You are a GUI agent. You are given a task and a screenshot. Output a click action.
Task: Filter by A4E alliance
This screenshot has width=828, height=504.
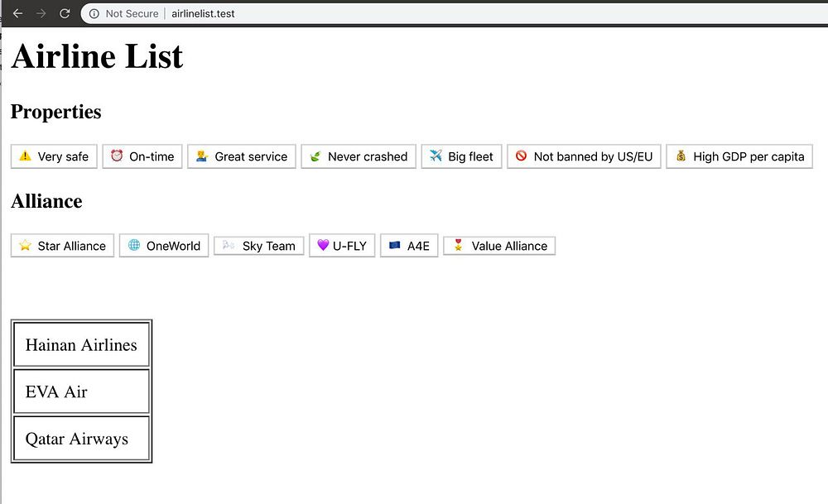[x=409, y=246]
